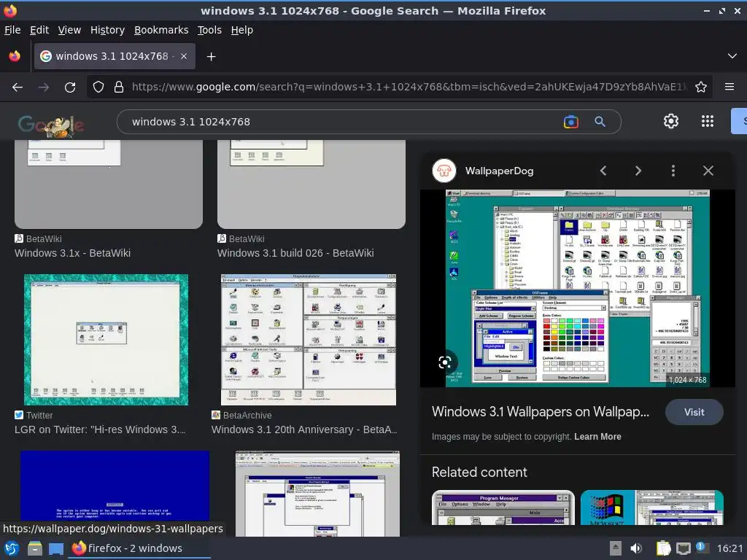The width and height of the screenshot is (747, 560).
Task: Expand the list all tabs chevron
Action: (732, 56)
